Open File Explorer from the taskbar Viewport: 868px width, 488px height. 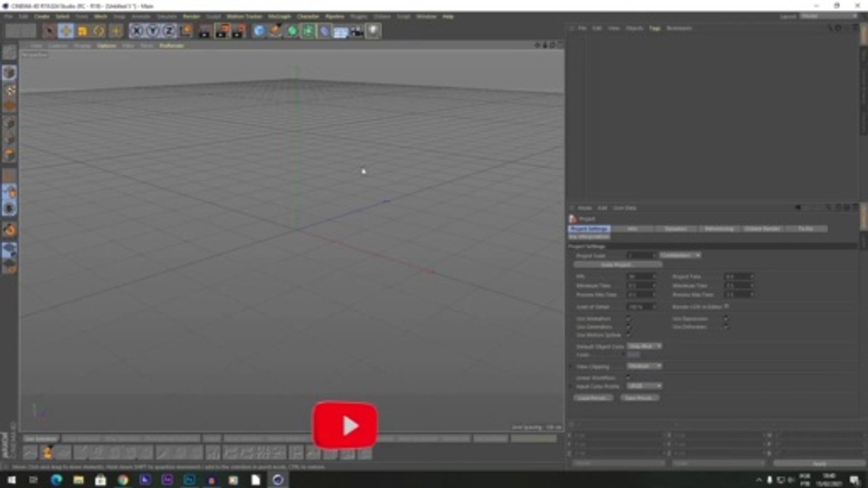click(x=78, y=480)
